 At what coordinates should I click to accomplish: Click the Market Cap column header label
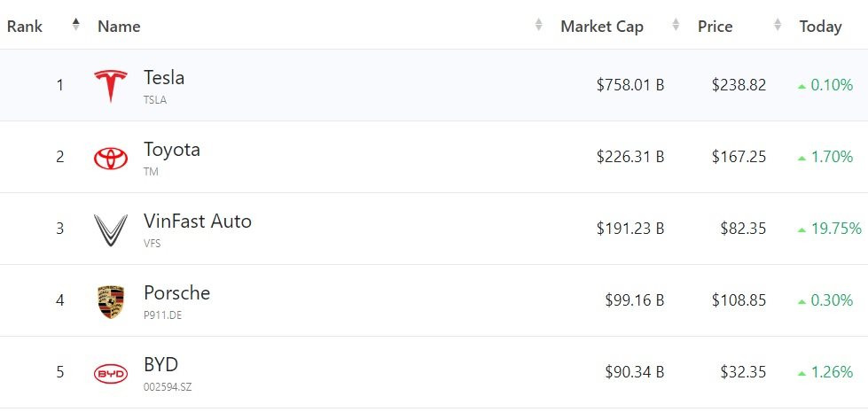point(602,27)
